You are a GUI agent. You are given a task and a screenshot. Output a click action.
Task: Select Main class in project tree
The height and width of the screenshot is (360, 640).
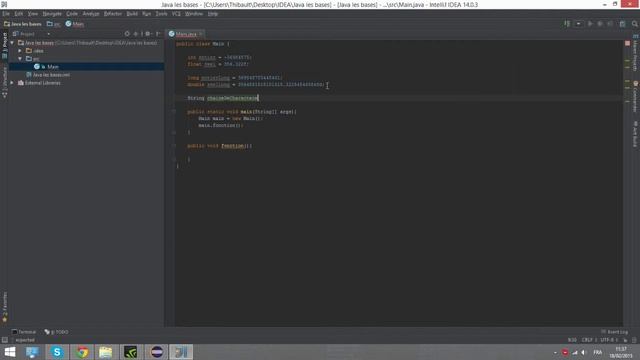pos(47,67)
